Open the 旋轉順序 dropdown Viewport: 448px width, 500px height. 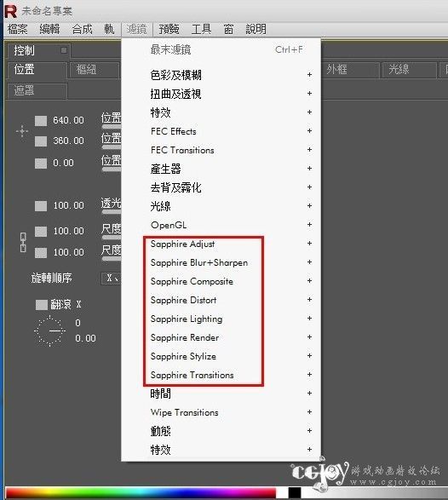click(111, 278)
